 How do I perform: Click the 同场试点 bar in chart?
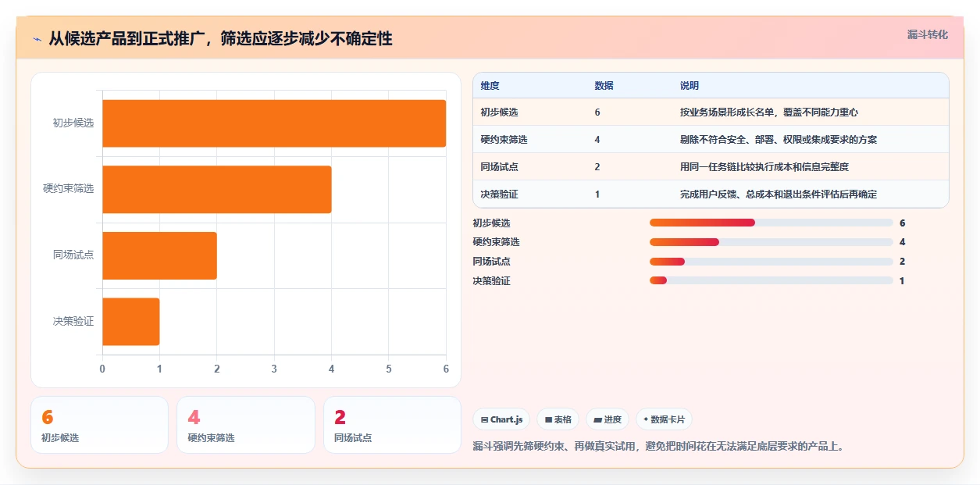tap(159, 255)
